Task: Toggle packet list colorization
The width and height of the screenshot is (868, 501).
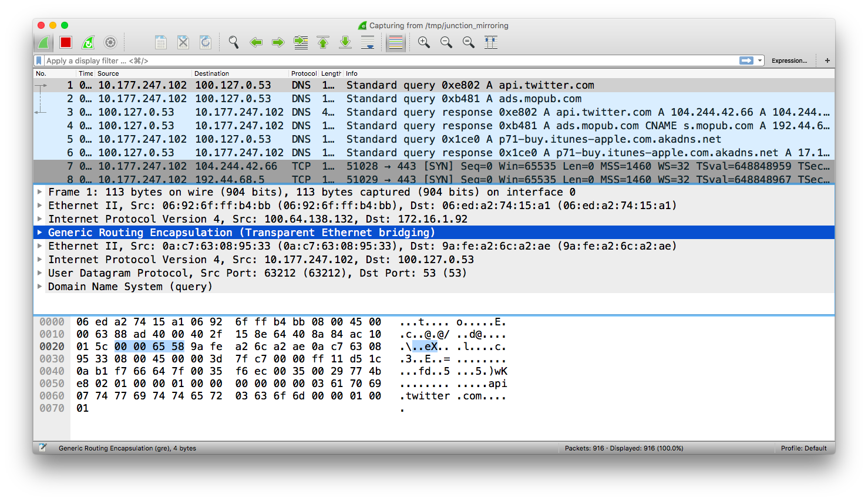Action: click(396, 42)
